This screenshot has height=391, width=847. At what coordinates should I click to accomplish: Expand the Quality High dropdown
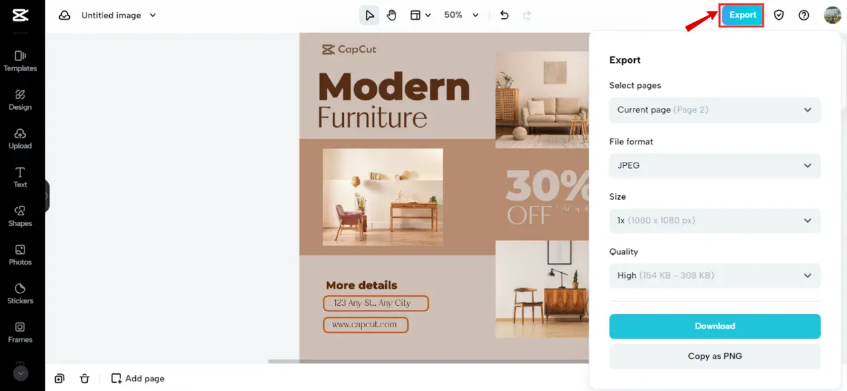pos(715,275)
